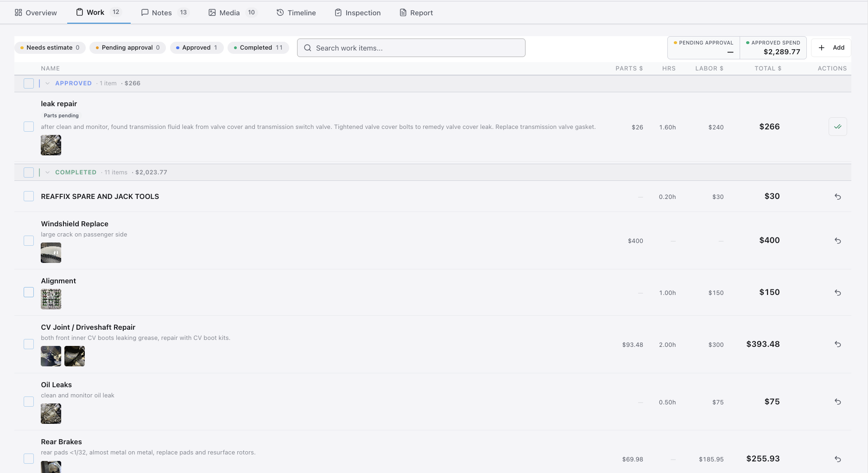Screen dimensions: 868x473
Task: Check the Alignment row checkbox
Action: (29, 292)
